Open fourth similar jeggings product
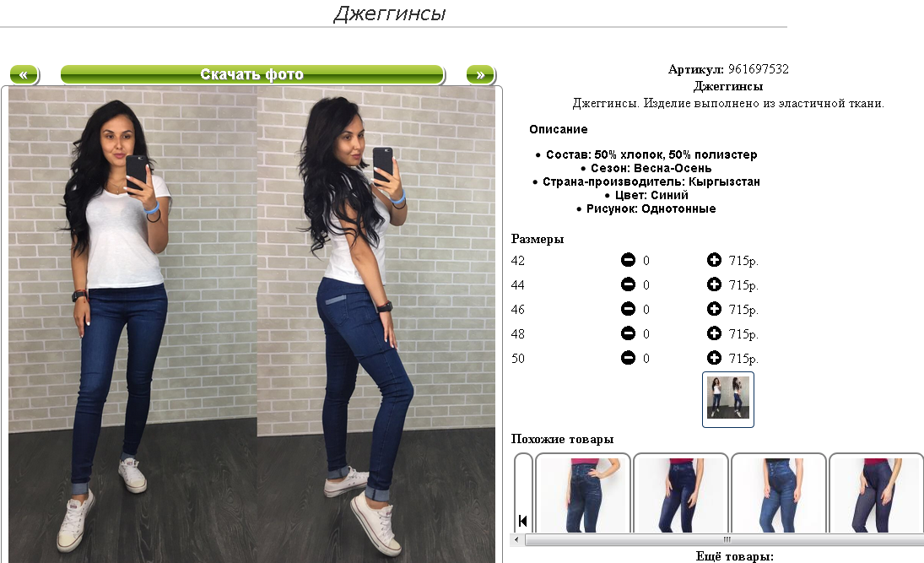924x563 pixels. click(876, 494)
